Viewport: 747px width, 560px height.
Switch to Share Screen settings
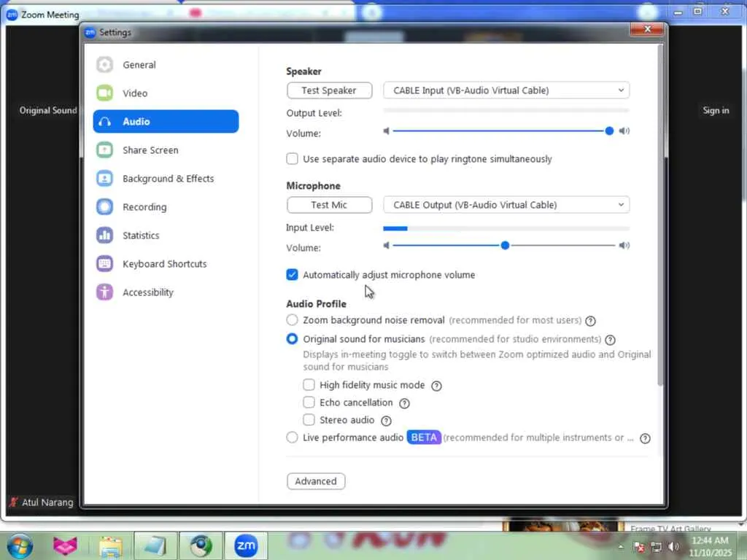click(x=166, y=150)
